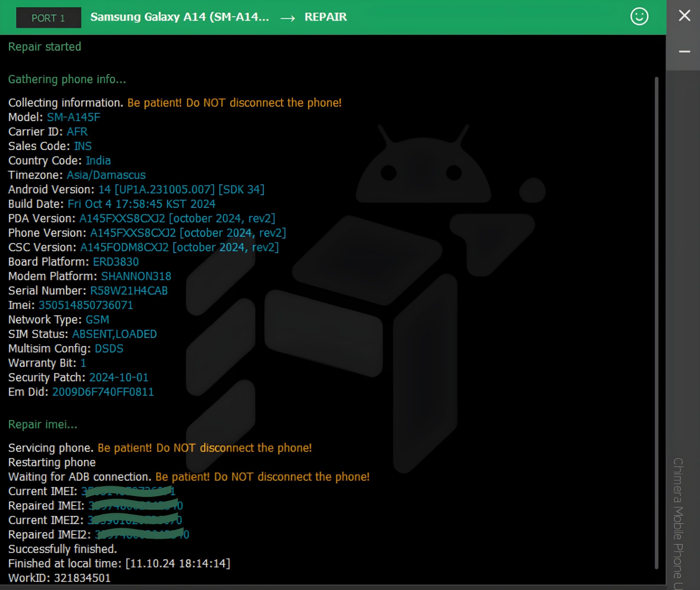
Task: Click the PDA Version value A145FXXS8CXJ2
Action: click(122, 218)
